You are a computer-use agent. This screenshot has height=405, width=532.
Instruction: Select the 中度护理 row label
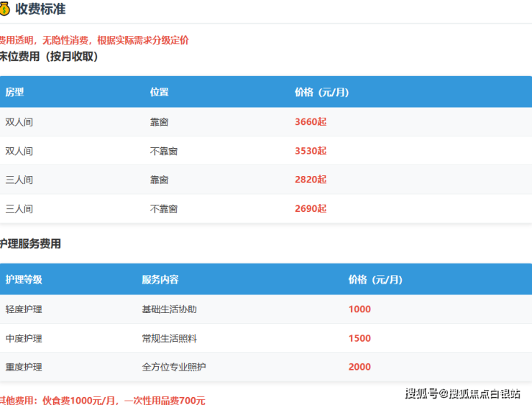(24, 338)
